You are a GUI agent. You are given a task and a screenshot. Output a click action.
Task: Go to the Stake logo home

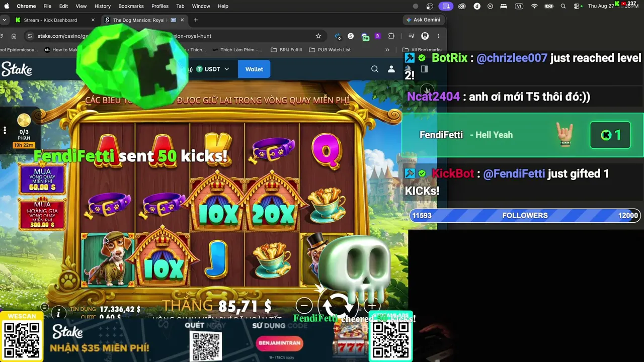click(16, 69)
